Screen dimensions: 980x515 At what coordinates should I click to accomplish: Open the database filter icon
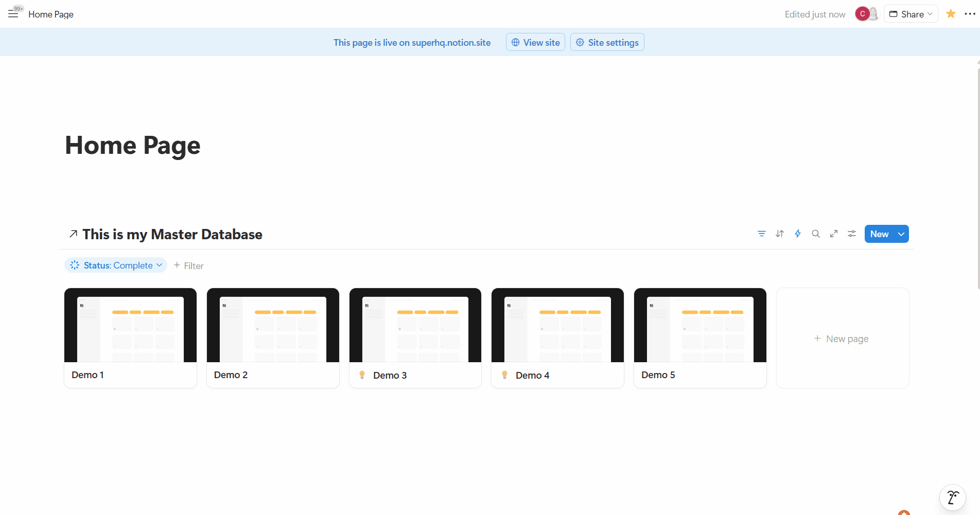762,234
